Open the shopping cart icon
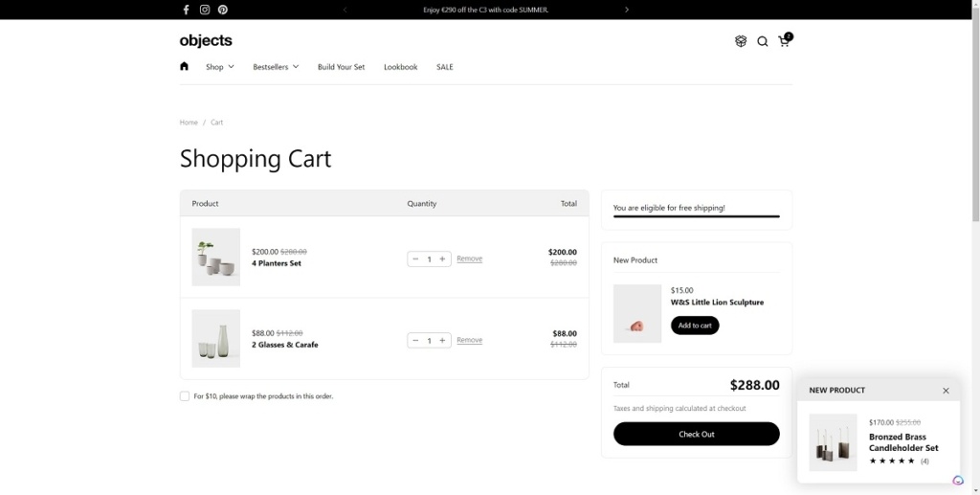Screen dimensions: 980x495 pos(784,41)
